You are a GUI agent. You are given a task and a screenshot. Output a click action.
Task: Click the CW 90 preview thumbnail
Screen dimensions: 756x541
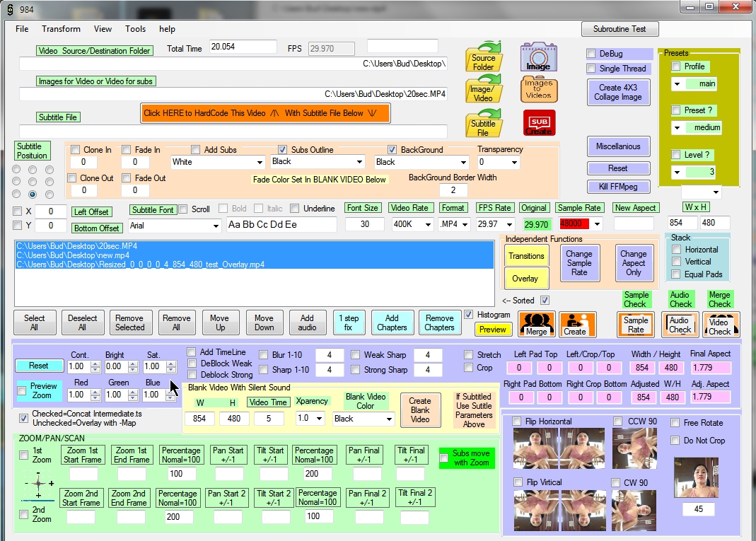634,510
